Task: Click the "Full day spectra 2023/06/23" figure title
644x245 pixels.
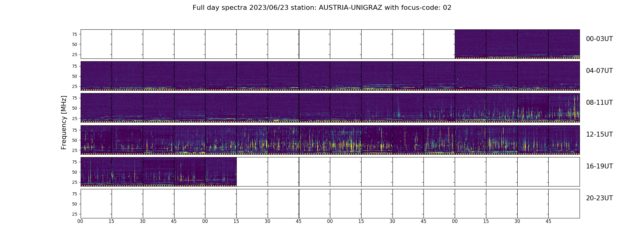Action: tap(322, 8)
